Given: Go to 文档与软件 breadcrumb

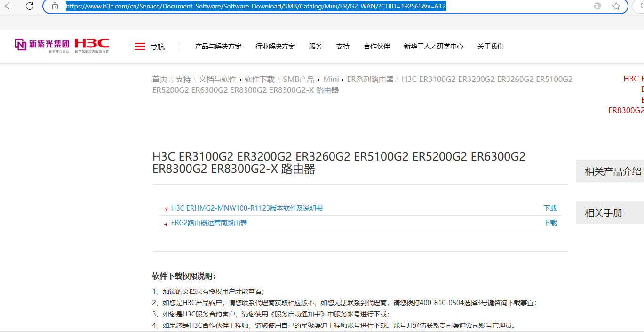Looking at the screenshot, I should click(x=217, y=79).
